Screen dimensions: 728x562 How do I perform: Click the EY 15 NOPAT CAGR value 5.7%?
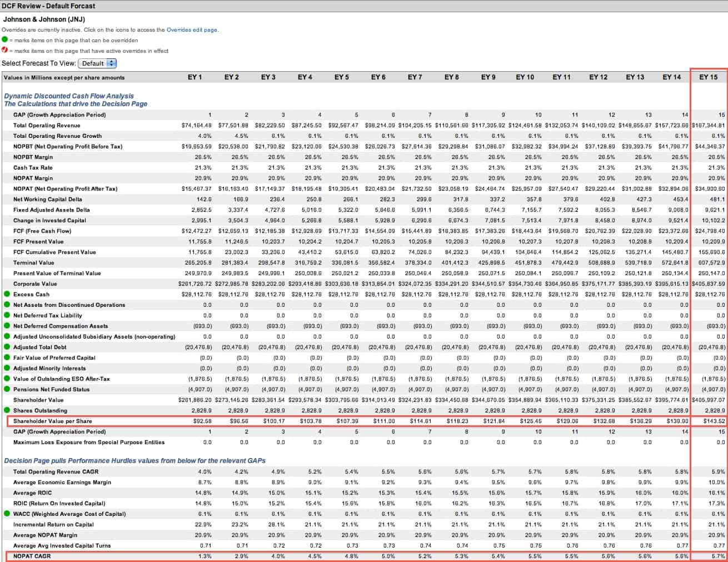point(718,556)
